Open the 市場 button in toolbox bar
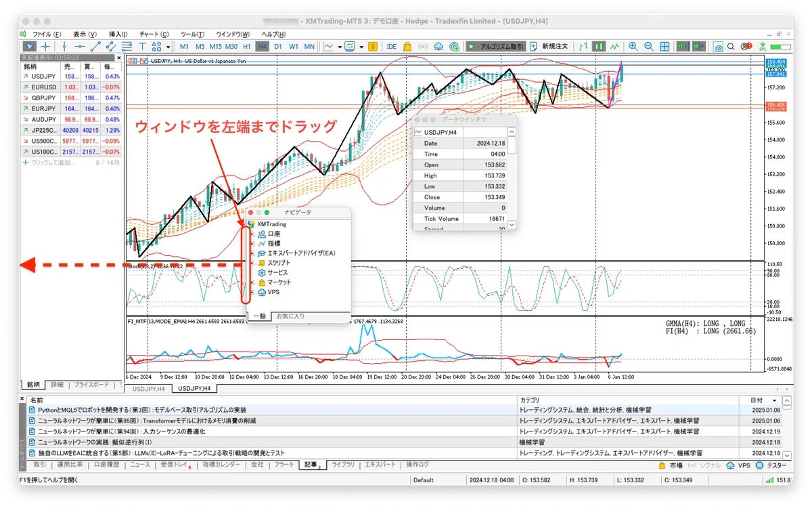The width and height of the screenshot is (812, 508). (671, 466)
